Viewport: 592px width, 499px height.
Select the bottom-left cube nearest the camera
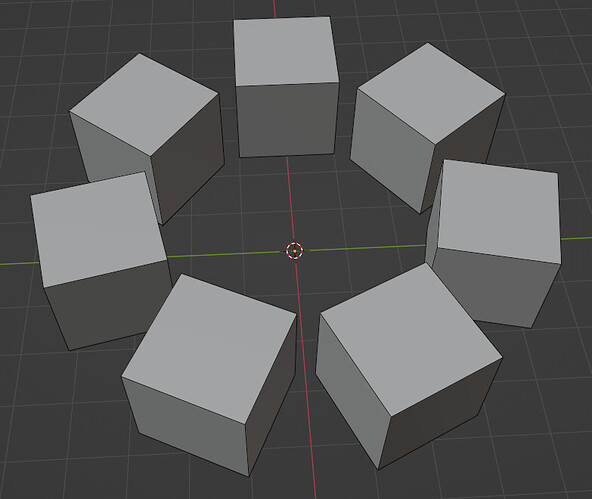pos(210,374)
